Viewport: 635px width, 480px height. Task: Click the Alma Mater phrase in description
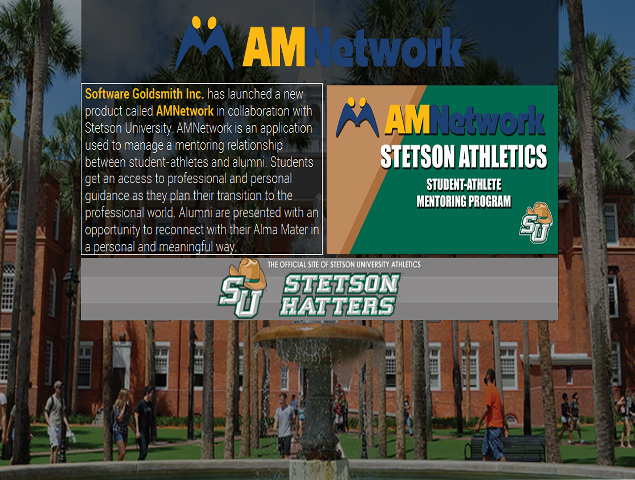point(280,230)
